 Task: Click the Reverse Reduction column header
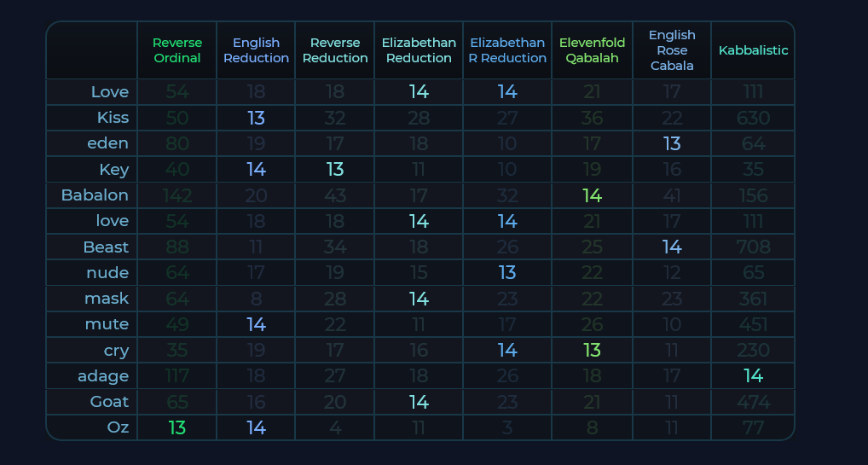click(x=335, y=50)
